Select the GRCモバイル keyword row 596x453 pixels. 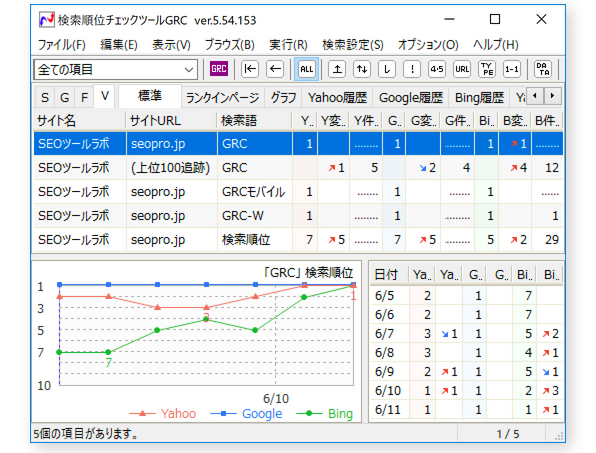pyautogui.click(x=298, y=192)
